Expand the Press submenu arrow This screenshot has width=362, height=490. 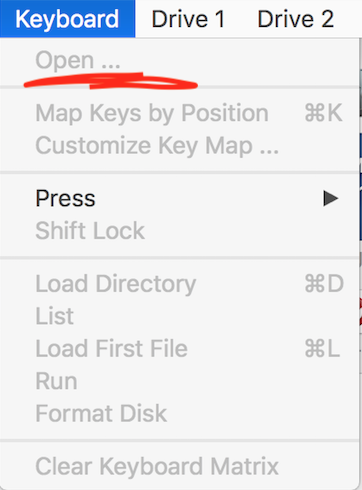click(x=331, y=198)
